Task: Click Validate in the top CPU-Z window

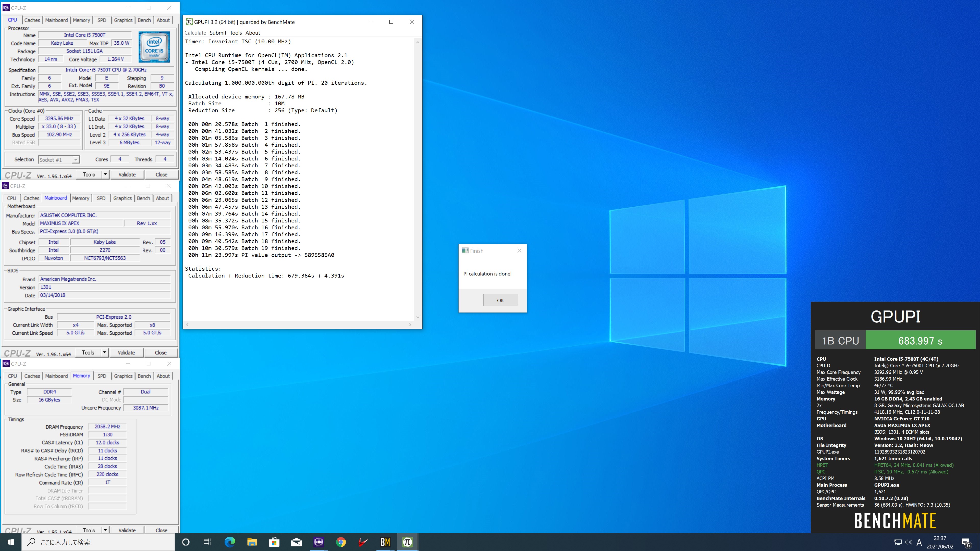Action: [127, 174]
